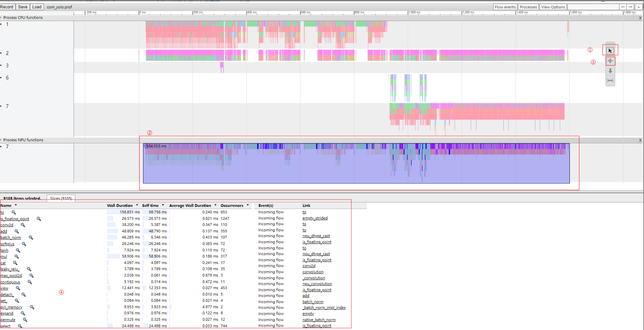This screenshot has height=330, width=644.
Task: Click the magnifier icon beside view
Action: click(x=18, y=288)
